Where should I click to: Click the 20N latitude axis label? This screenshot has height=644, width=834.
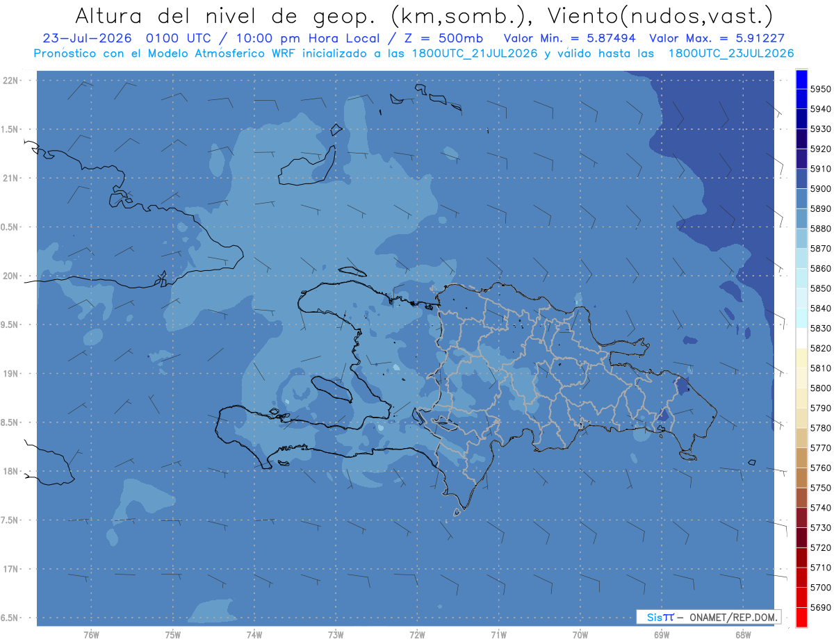click(x=10, y=276)
